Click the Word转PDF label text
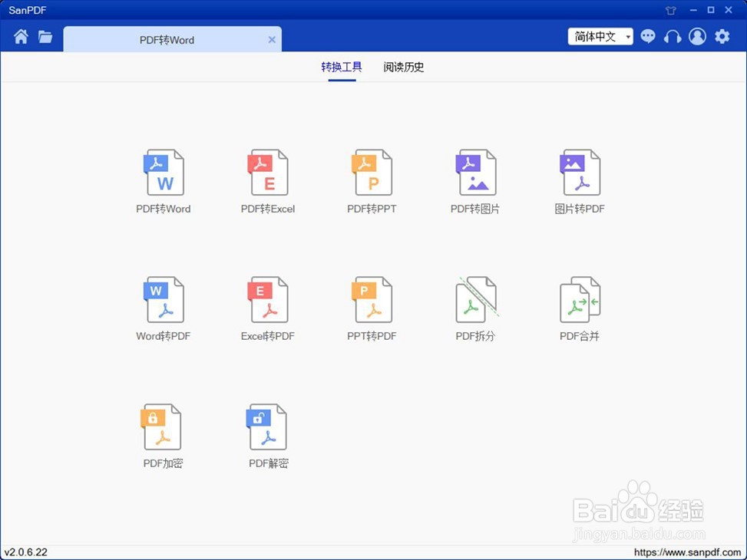 [164, 336]
